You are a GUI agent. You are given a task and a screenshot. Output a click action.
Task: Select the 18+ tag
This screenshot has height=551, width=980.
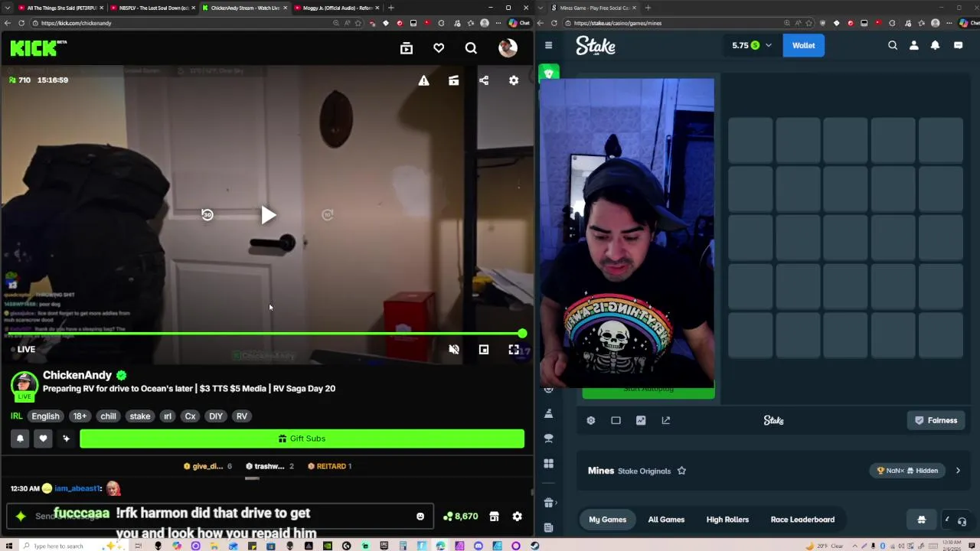point(80,416)
